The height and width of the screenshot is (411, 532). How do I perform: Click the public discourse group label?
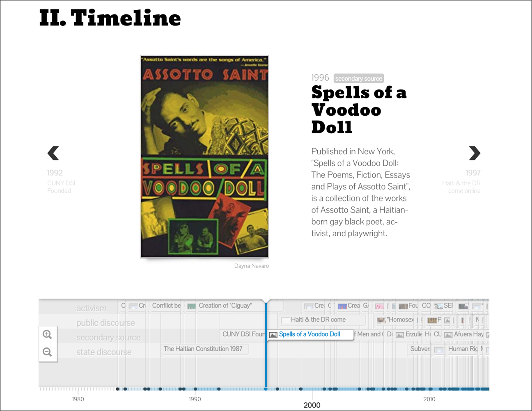tap(105, 323)
